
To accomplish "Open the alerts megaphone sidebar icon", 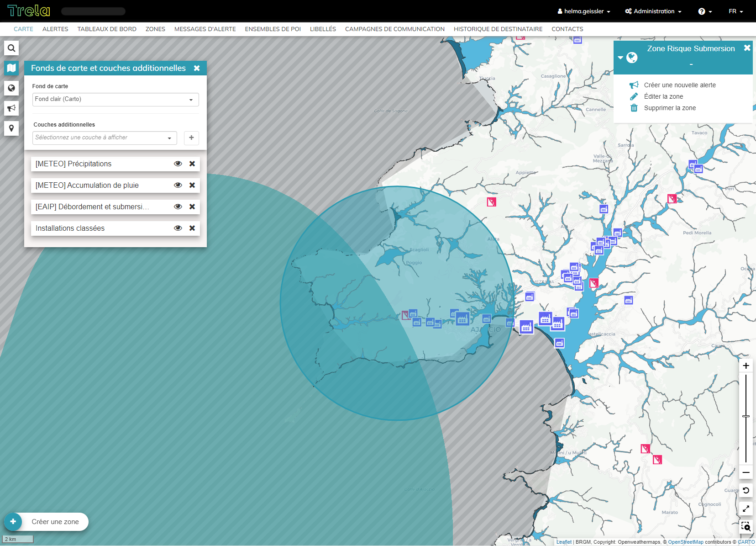I will 11,108.
